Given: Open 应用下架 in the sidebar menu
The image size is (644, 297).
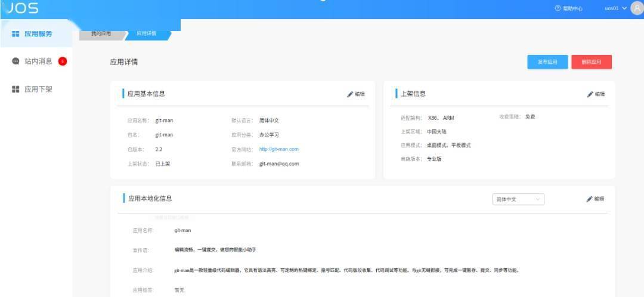Looking at the screenshot, I should 38,89.
